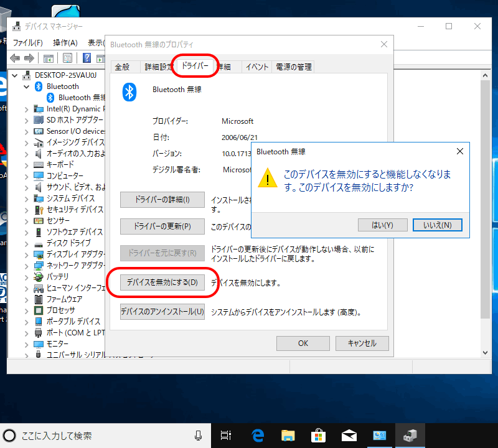498x448 pixels.
Task: Click the battery (バッテリ) device icon
Action: coord(39,276)
